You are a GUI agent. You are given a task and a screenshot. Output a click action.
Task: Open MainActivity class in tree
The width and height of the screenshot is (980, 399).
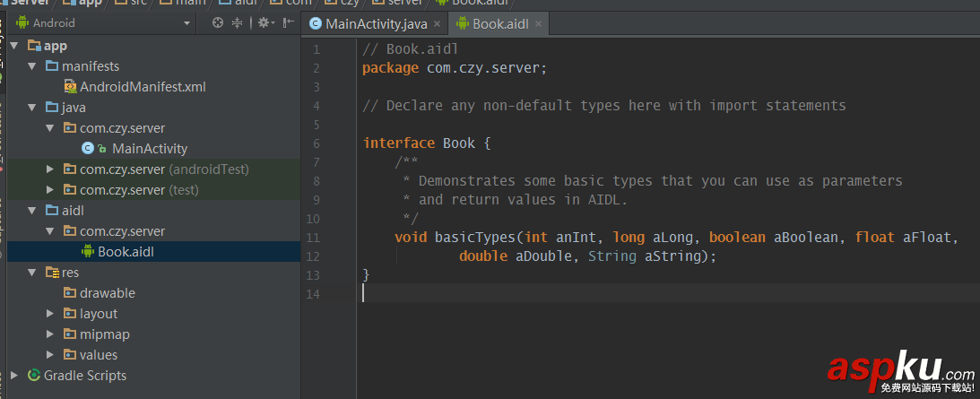(x=150, y=149)
